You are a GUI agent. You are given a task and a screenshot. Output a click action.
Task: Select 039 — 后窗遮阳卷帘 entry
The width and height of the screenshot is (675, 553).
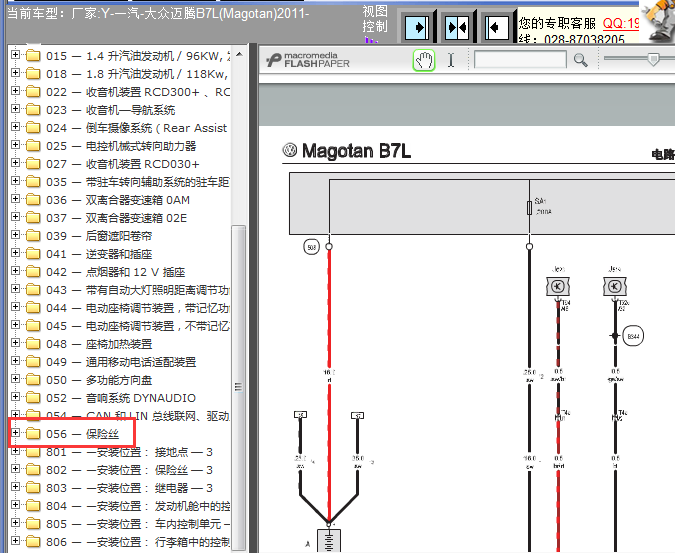(99, 236)
